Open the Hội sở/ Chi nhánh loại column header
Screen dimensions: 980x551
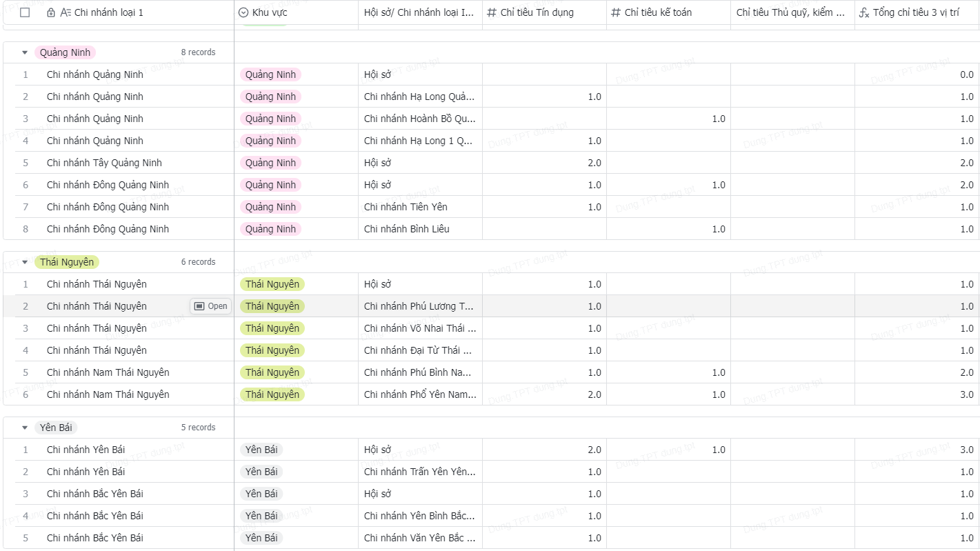419,12
